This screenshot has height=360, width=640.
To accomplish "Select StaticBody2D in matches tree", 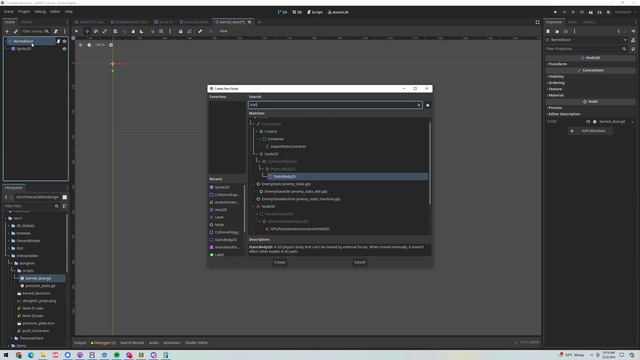I will click(347, 176).
